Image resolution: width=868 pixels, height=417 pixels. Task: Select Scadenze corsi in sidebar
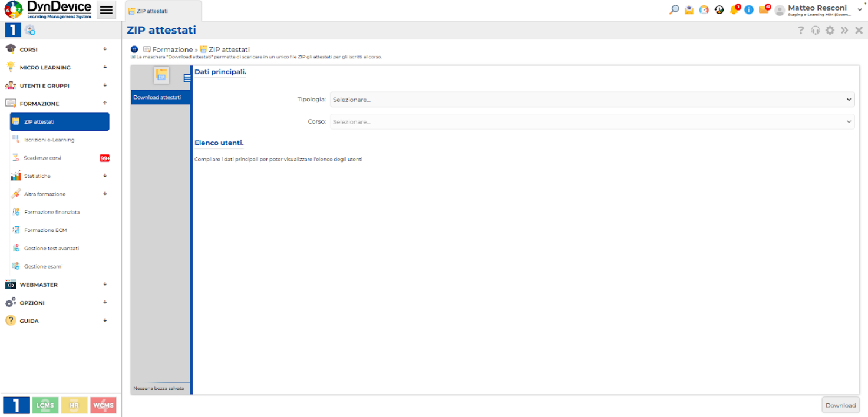(42, 158)
